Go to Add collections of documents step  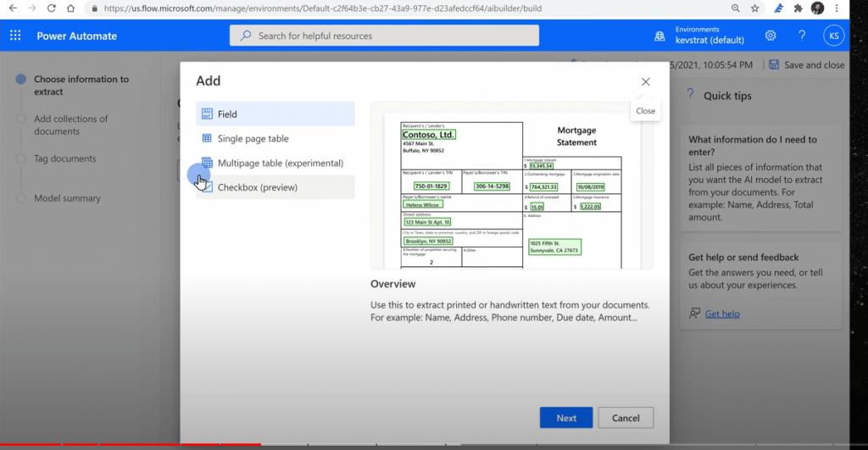[x=71, y=125]
